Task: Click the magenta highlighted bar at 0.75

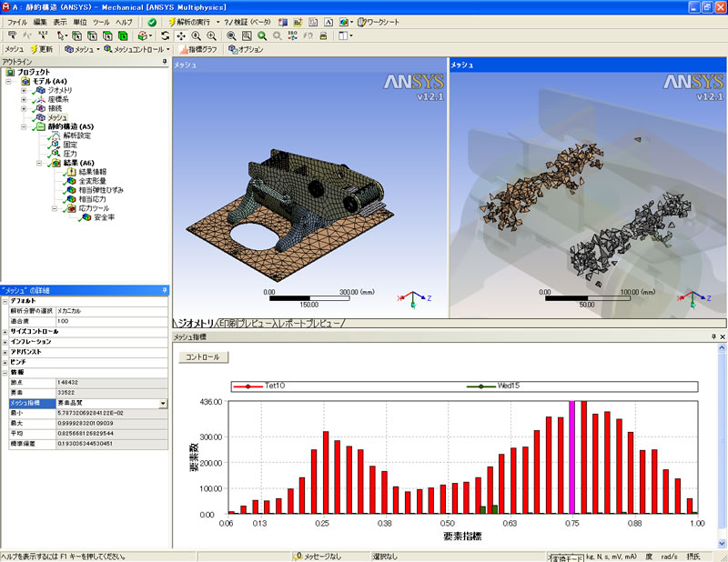Action: point(572,457)
